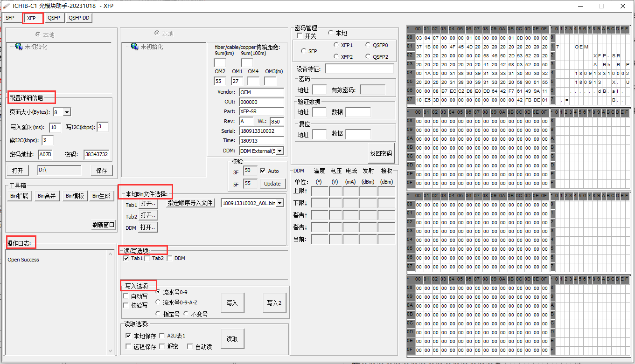This screenshot has width=635, height=364.
Task: Choose the XFP1 radio button
Action: pyautogui.click(x=336, y=45)
